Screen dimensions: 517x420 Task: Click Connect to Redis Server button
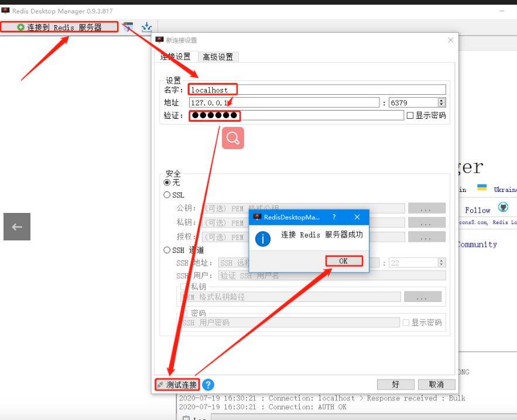(59, 27)
